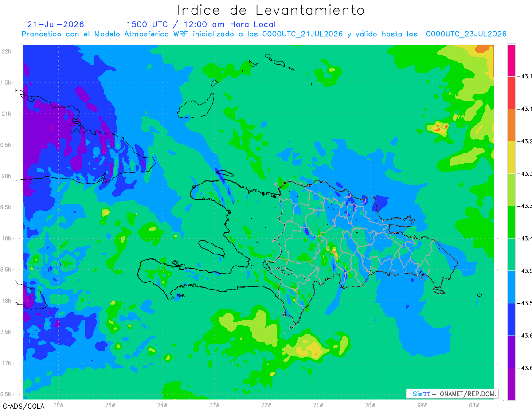The image size is (532, 411).
Task: Click the '76W' longitude label
Action: coord(58,405)
